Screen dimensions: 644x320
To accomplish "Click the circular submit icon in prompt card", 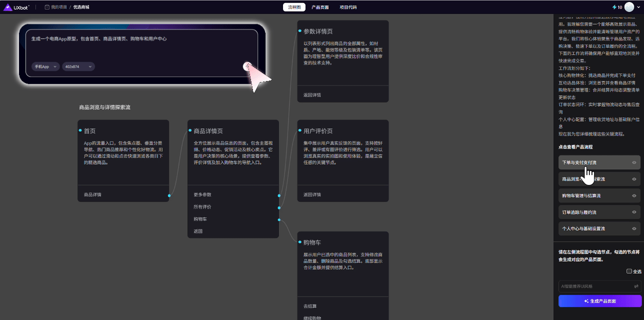I will (x=247, y=66).
